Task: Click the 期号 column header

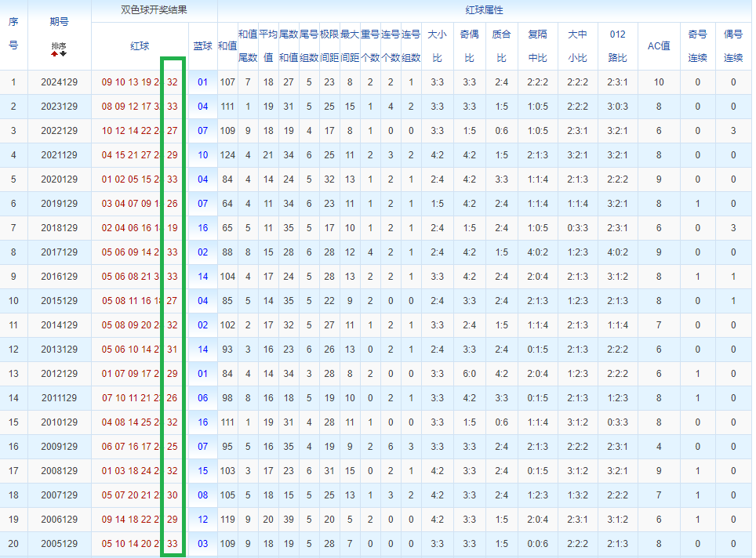Action: tap(59, 22)
